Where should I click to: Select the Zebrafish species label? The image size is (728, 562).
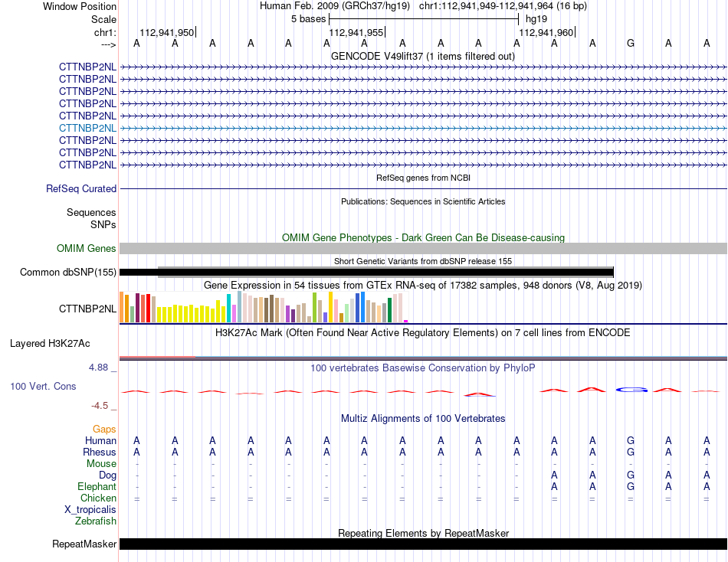click(x=96, y=521)
